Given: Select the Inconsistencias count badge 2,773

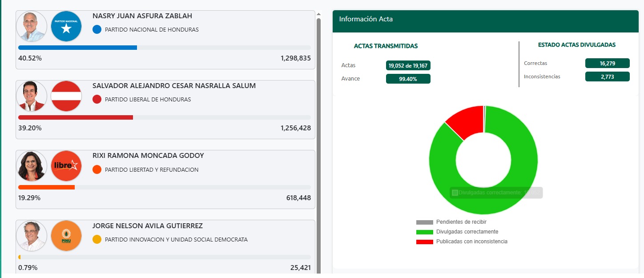Looking at the screenshot, I should (x=608, y=77).
